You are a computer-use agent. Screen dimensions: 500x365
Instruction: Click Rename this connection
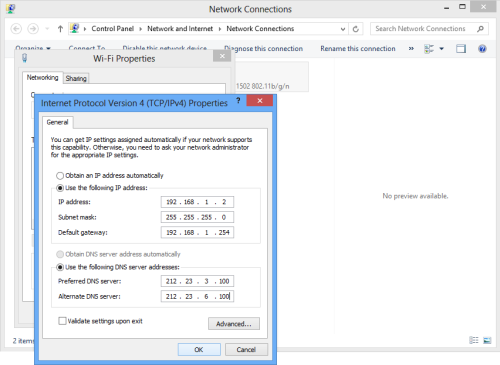(x=358, y=49)
